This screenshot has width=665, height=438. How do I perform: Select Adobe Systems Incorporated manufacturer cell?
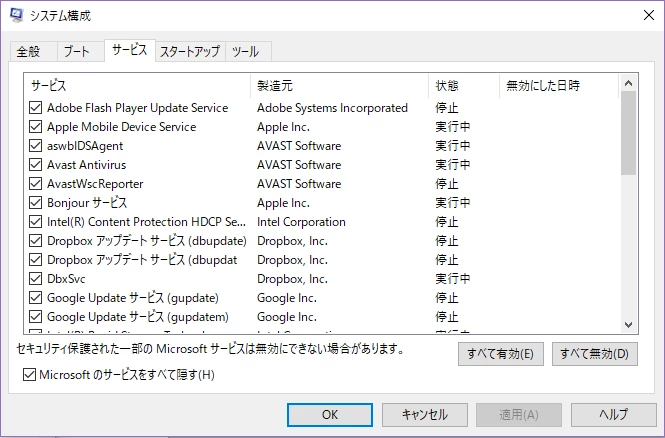(332, 108)
